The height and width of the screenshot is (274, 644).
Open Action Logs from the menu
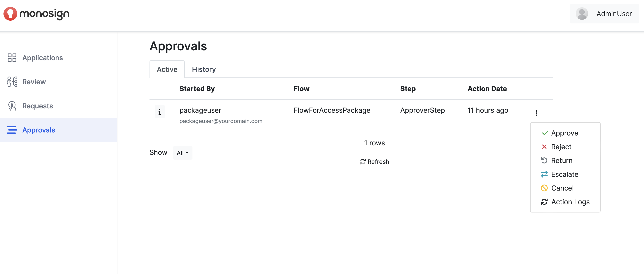570,202
